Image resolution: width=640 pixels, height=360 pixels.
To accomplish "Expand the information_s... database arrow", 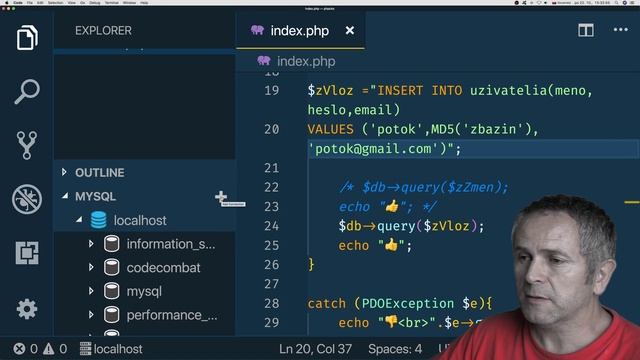I will [x=91, y=244].
